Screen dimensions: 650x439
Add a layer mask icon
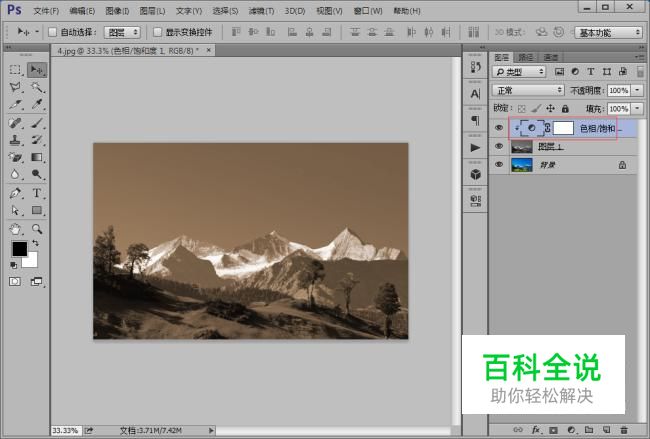(x=553, y=430)
